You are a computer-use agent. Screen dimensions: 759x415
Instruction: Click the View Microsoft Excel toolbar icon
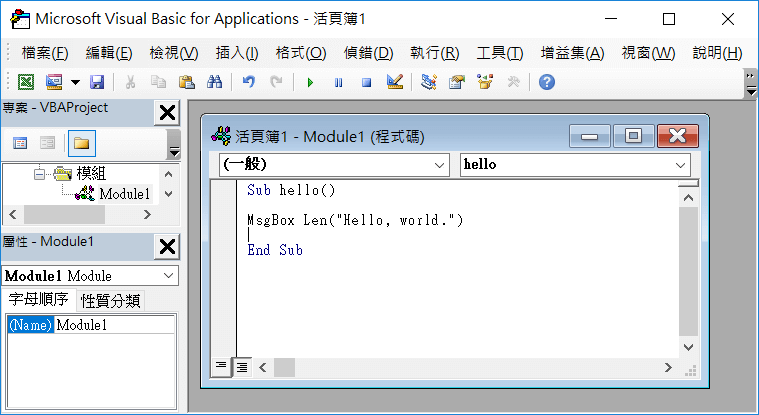[x=26, y=82]
